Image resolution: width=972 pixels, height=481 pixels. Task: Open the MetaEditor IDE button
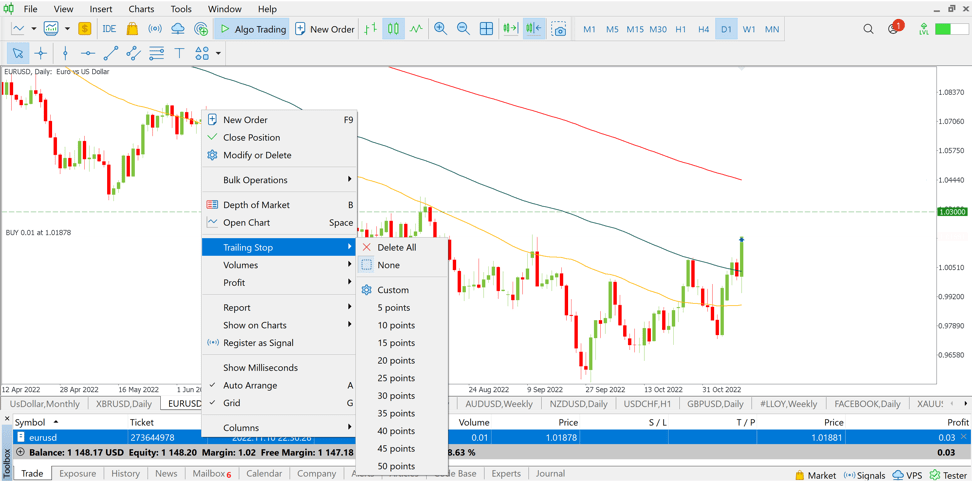pos(109,29)
